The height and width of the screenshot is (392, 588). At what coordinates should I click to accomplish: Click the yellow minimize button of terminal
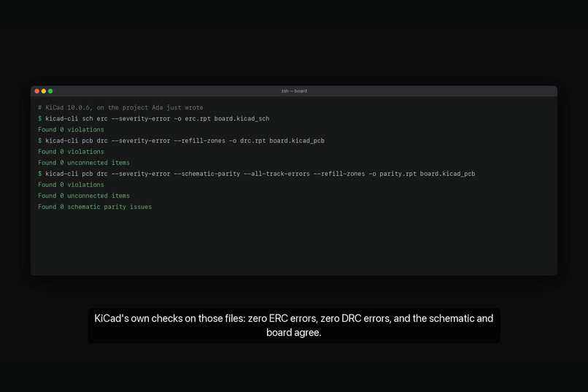coord(44,91)
